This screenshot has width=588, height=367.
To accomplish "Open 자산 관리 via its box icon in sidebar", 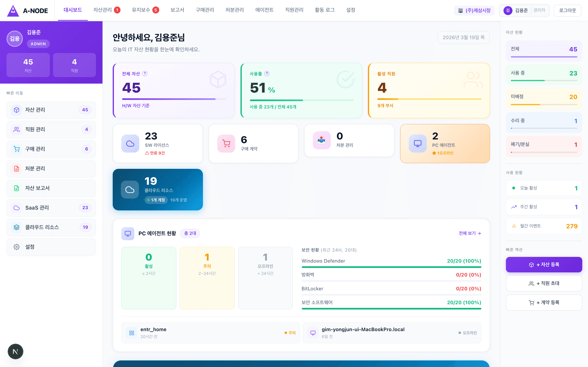I will click(x=16, y=110).
